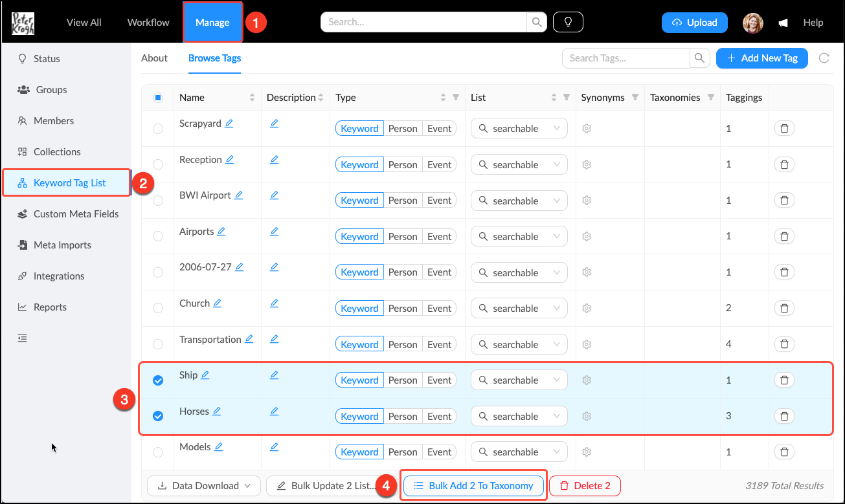Edit the Airports tag name pencil
The width and height of the screenshot is (845, 504).
pyautogui.click(x=221, y=231)
